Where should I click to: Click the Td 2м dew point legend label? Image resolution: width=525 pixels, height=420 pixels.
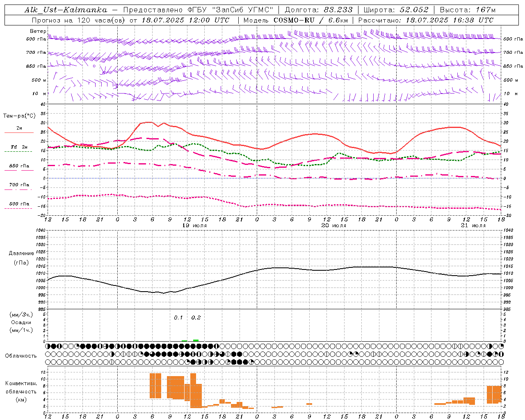19,147
